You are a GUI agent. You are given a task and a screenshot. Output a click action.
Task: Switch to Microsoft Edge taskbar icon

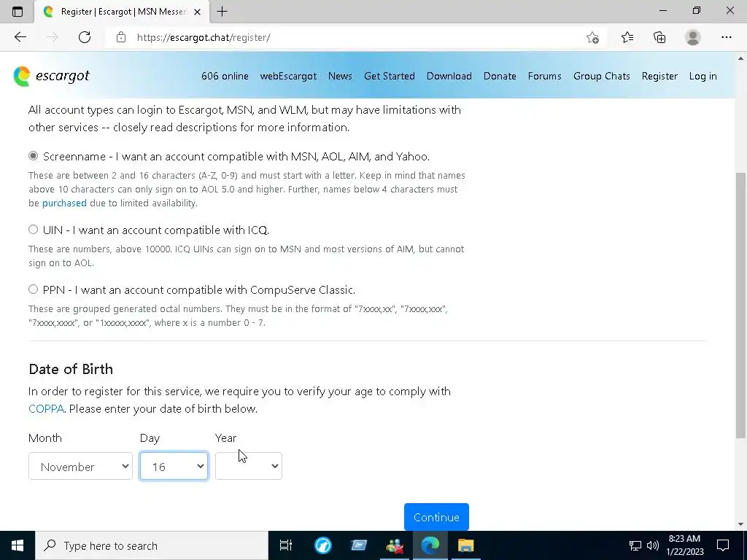pyautogui.click(x=430, y=545)
